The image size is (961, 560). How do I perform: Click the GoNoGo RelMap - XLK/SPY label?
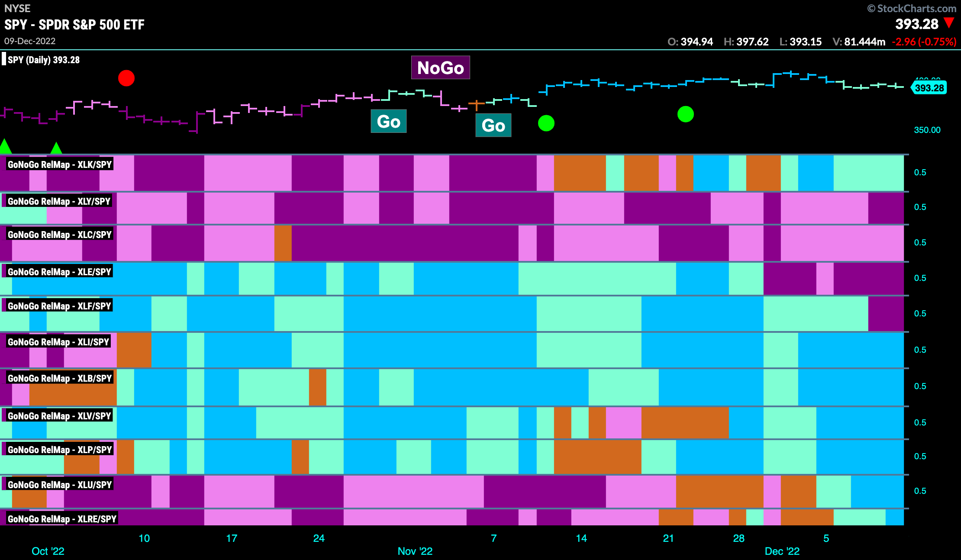pos(60,164)
